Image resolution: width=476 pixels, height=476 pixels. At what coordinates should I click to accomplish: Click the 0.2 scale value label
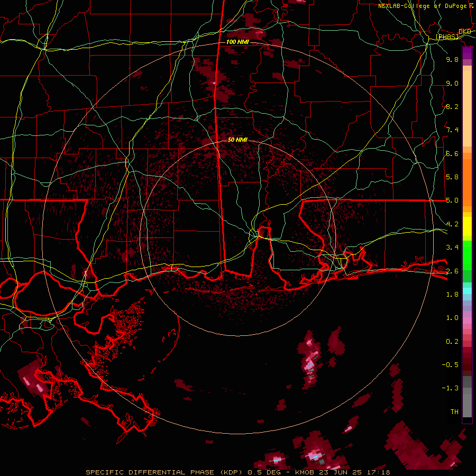coord(452,342)
